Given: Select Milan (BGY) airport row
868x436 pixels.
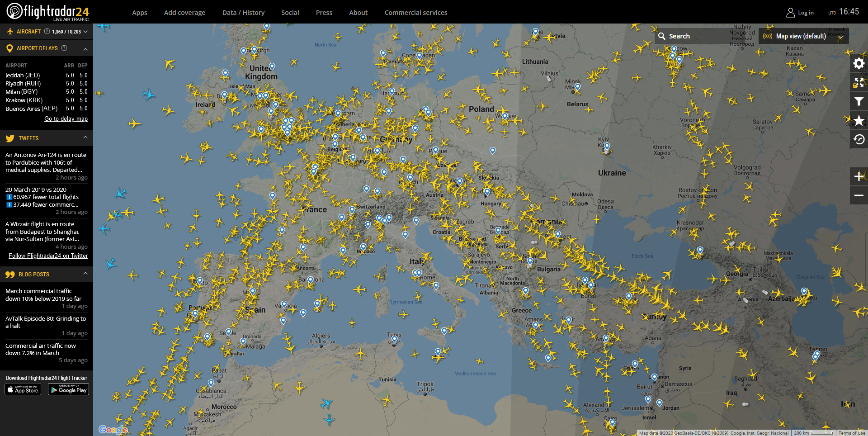Looking at the screenshot, I should tap(46, 92).
